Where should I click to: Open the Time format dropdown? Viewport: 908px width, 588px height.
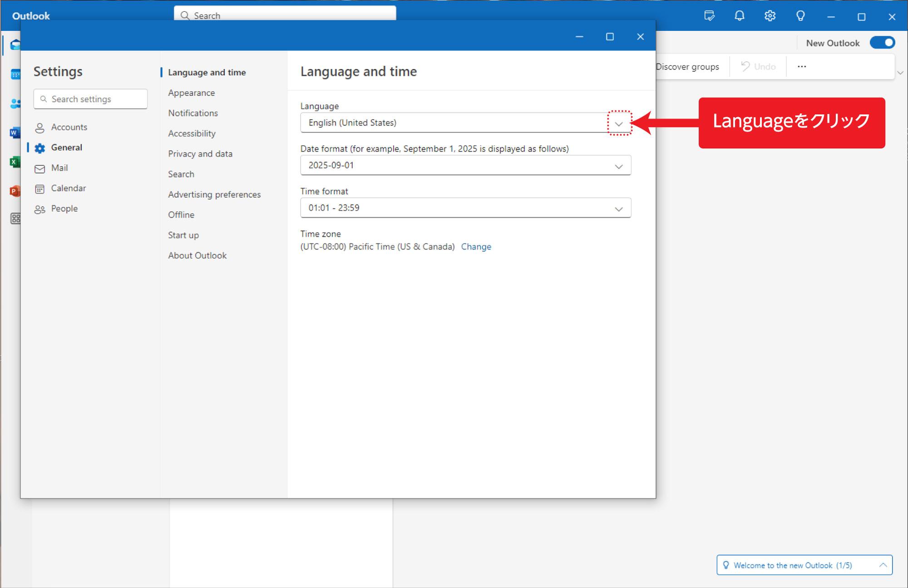pyautogui.click(x=618, y=209)
